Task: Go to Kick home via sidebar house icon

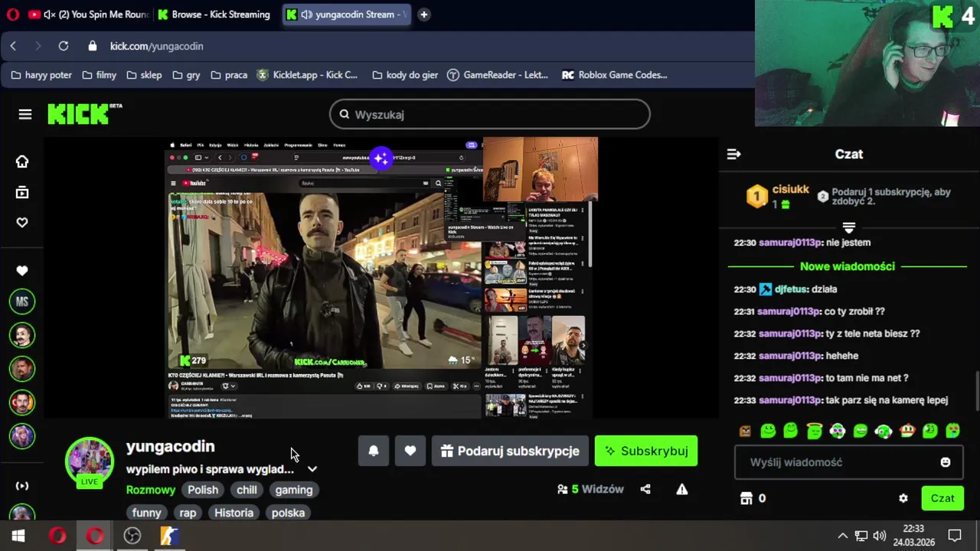Action: 22,161
